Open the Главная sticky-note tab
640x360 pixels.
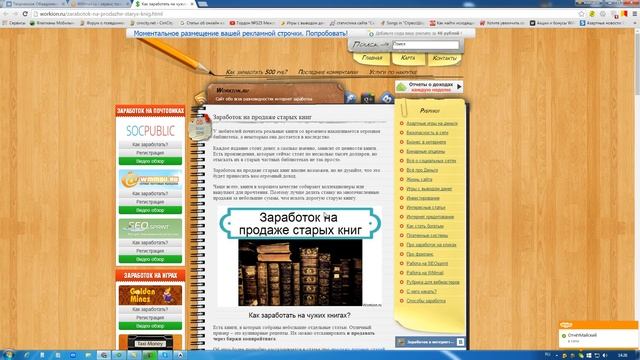tap(372, 58)
